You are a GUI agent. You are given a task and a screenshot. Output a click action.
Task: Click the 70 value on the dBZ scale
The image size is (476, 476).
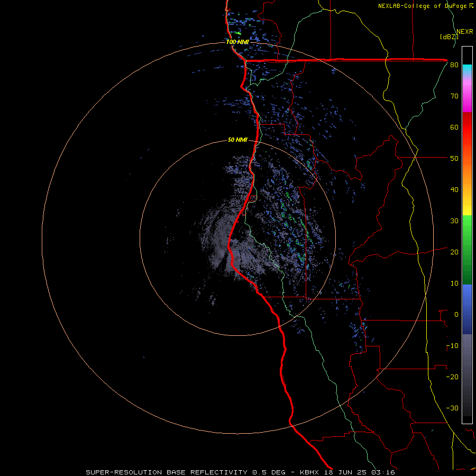click(454, 96)
